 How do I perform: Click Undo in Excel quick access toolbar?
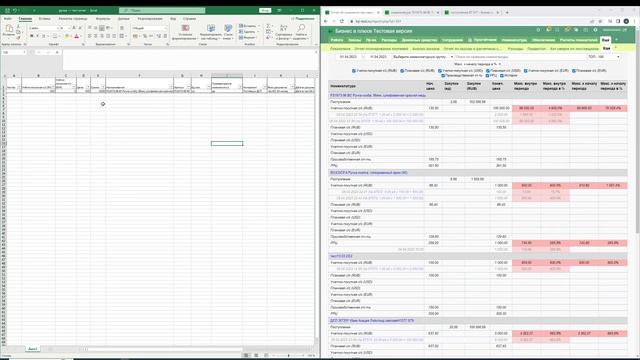[15, 10]
